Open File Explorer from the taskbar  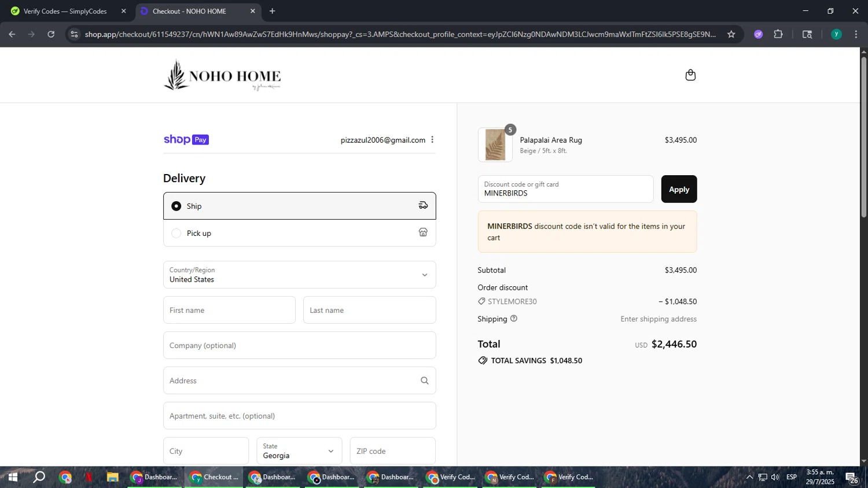pyautogui.click(x=112, y=477)
